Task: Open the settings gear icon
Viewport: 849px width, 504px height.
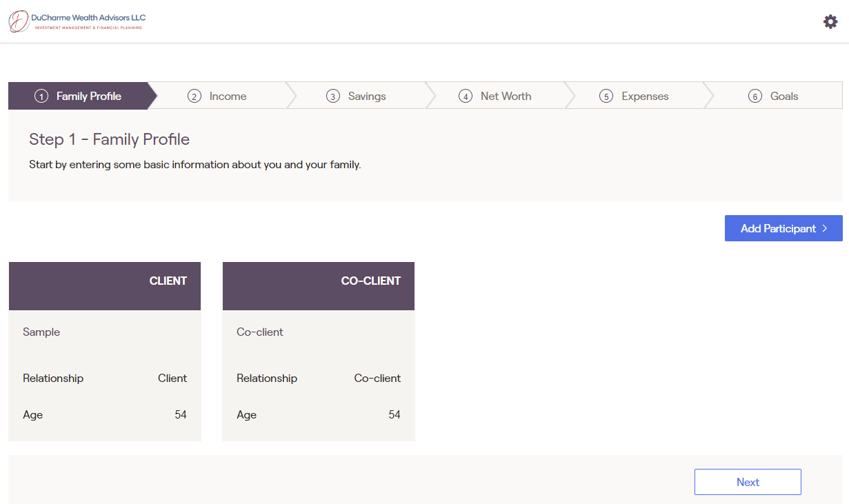Action: tap(830, 22)
